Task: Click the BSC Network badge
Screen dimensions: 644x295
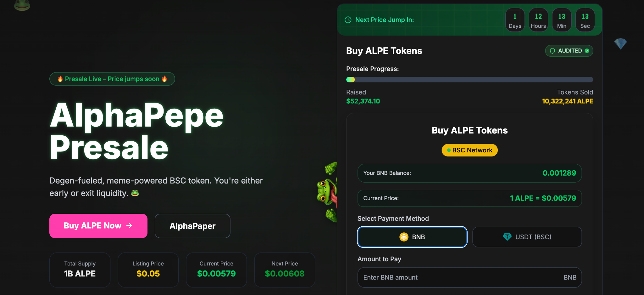Action: click(x=469, y=150)
